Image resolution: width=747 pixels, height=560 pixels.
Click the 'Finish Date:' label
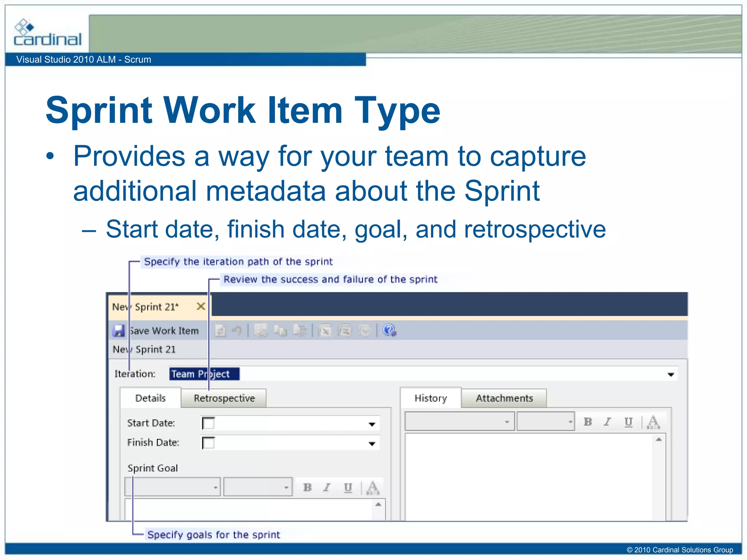coord(153,442)
